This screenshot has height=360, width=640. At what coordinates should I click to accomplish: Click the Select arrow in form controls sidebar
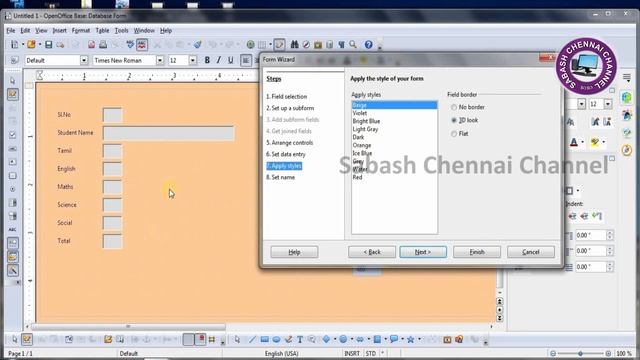point(13,80)
